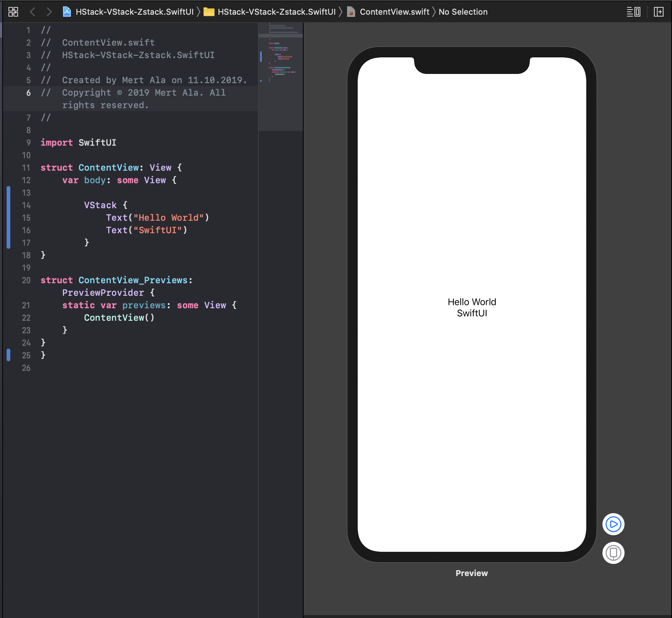Click the yellow folder icon in breadcrumb
The height and width of the screenshot is (618, 672).
coord(209,12)
